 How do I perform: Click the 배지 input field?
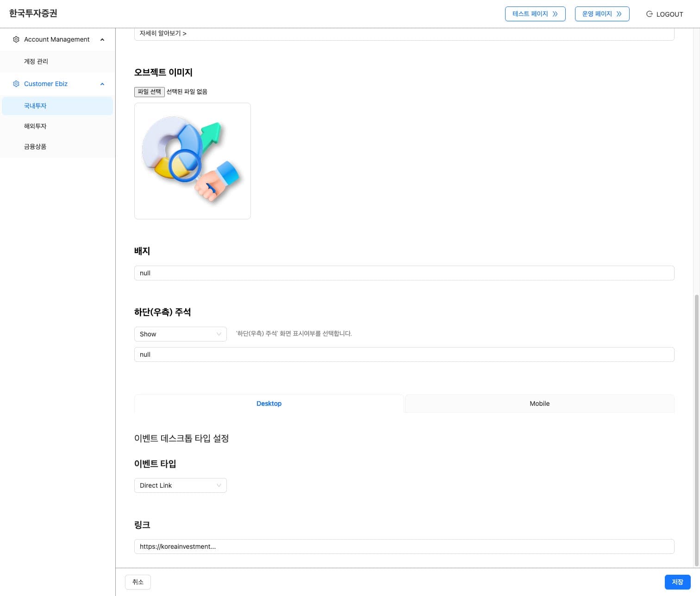click(x=404, y=273)
